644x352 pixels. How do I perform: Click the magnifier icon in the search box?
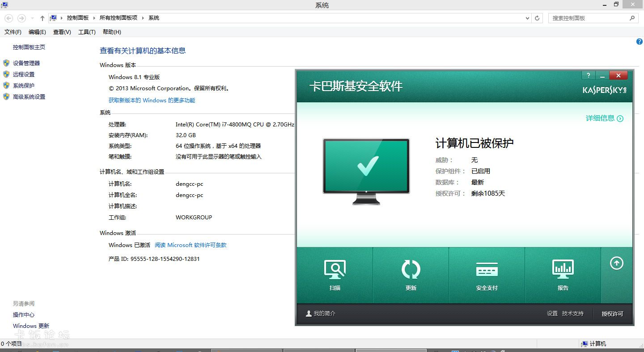point(632,18)
